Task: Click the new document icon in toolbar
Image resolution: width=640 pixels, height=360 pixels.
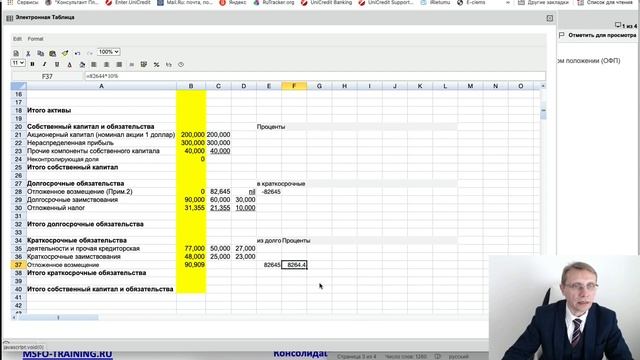Action: (x=16, y=53)
